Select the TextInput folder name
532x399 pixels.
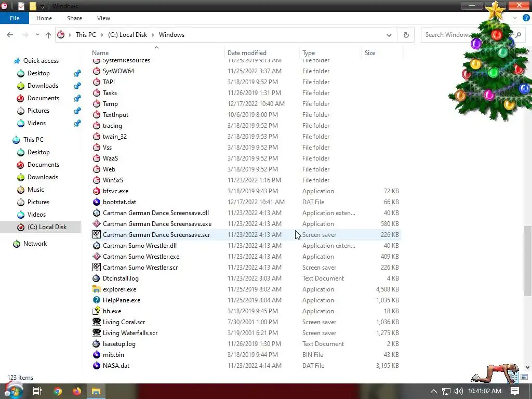pyautogui.click(x=115, y=115)
